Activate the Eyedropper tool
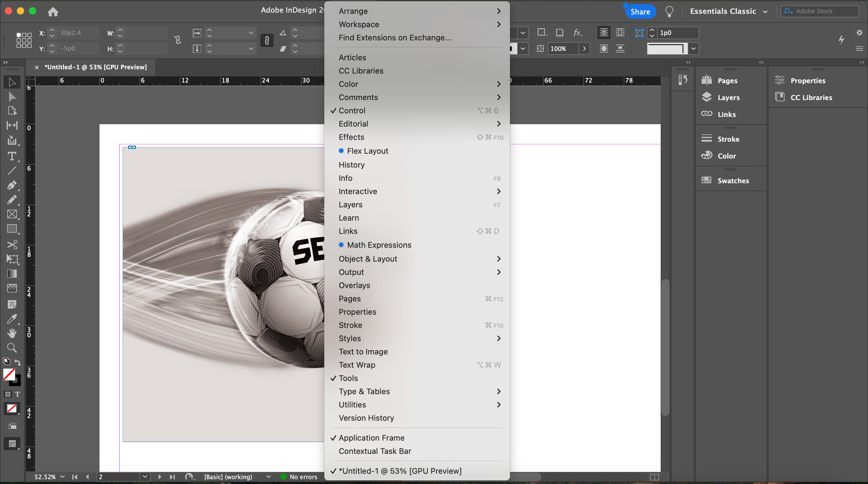The image size is (868, 484). [12, 319]
